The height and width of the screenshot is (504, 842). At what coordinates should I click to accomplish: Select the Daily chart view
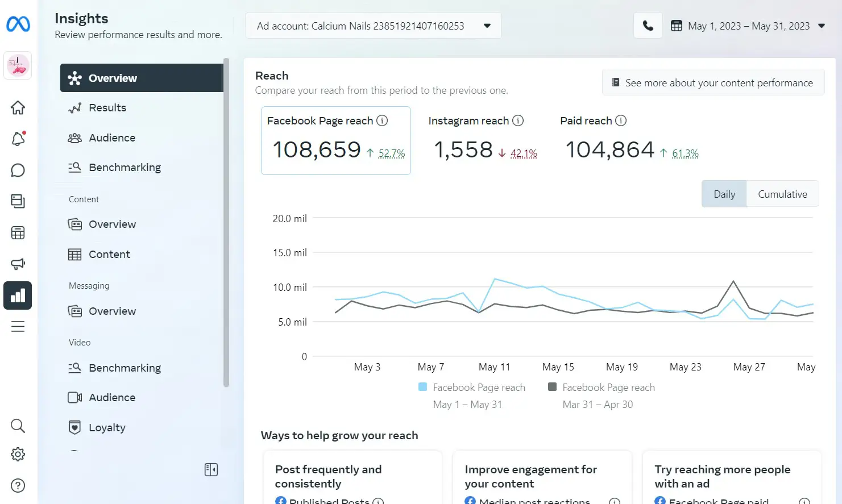click(x=724, y=194)
